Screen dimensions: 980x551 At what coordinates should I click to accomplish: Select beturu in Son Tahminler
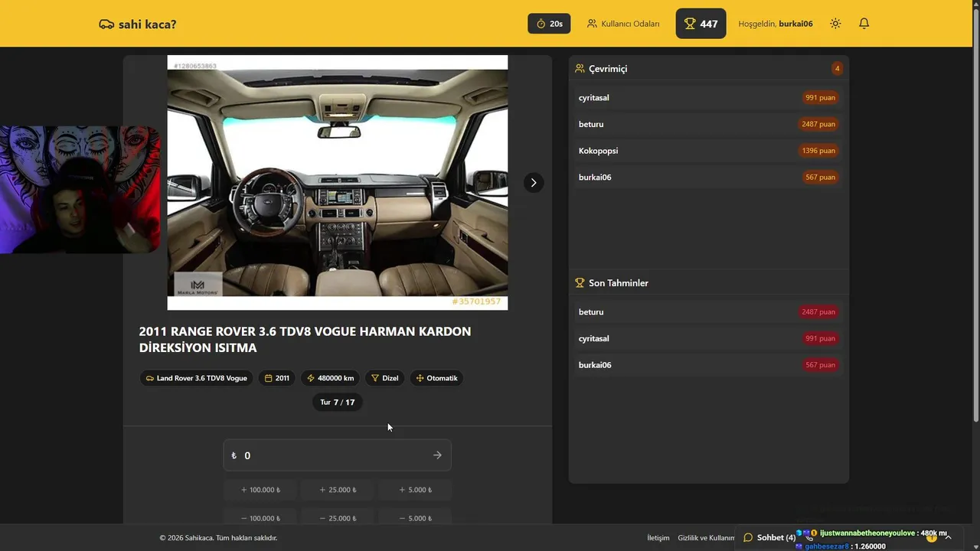click(708, 312)
